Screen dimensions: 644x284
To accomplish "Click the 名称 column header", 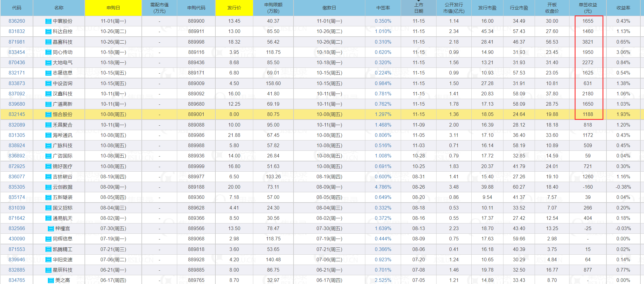I will [59, 8].
